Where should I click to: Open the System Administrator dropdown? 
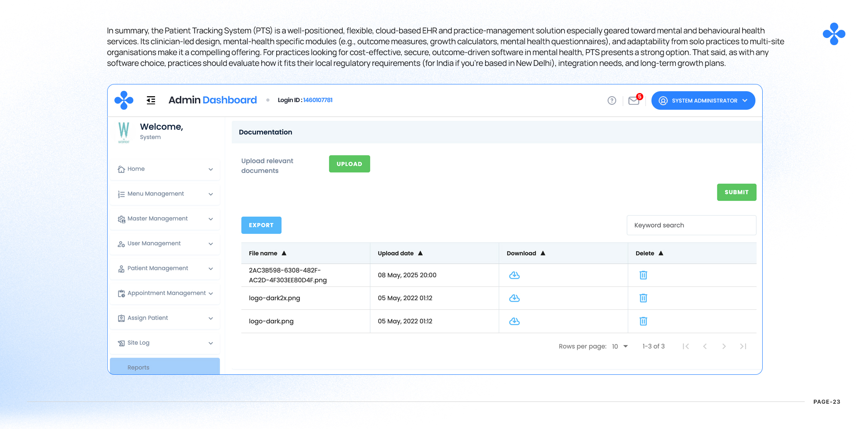(703, 101)
